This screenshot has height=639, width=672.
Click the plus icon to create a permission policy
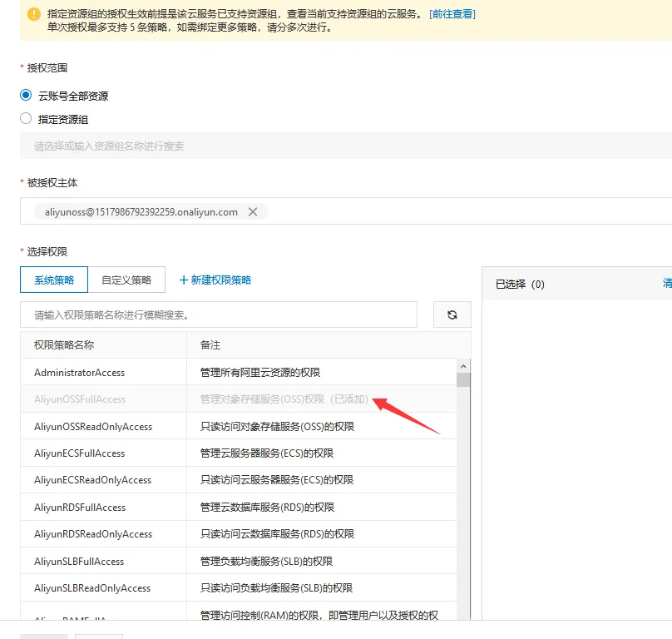[184, 280]
